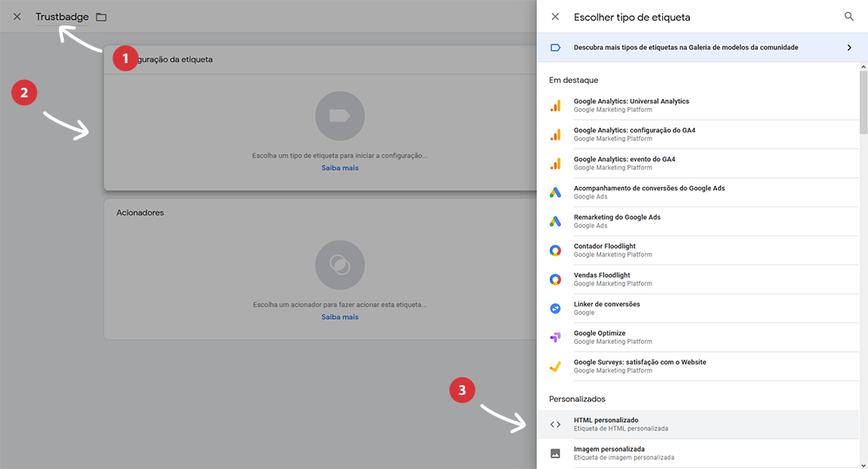The height and width of the screenshot is (469, 868).
Task: Select Google Analytics: evento do GA4
Action: tap(697, 164)
